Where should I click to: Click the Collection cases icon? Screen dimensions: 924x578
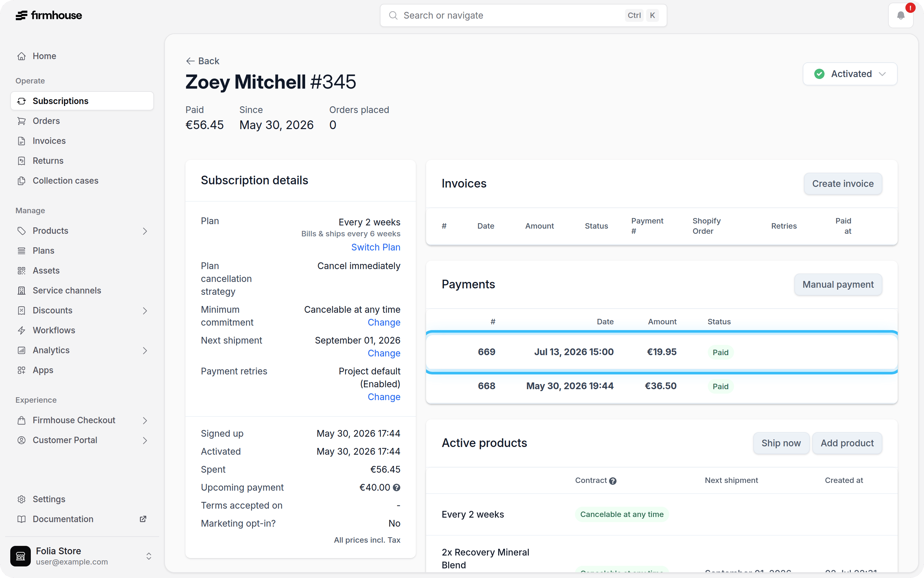(21, 180)
